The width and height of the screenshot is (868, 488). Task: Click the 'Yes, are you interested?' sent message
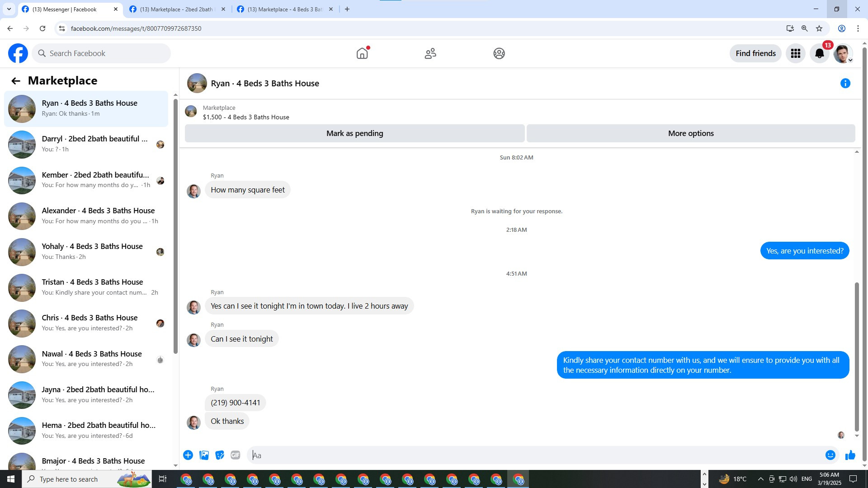click(805, 251)
